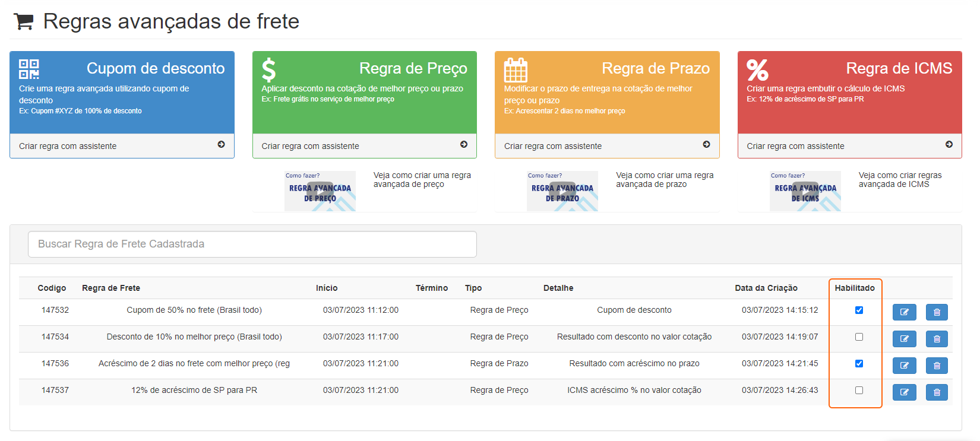The height and width of the screenshot is (441, 980).
Task: Delete the rule with code 147536
Action: 937,366
